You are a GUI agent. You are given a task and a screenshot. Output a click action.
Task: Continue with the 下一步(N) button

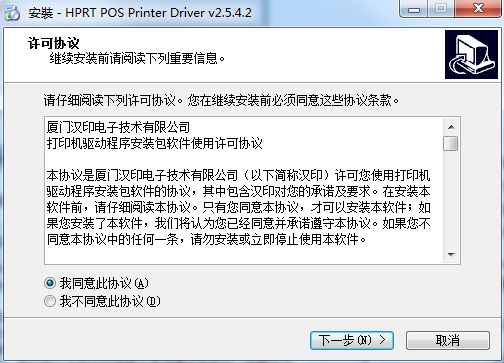352,340
